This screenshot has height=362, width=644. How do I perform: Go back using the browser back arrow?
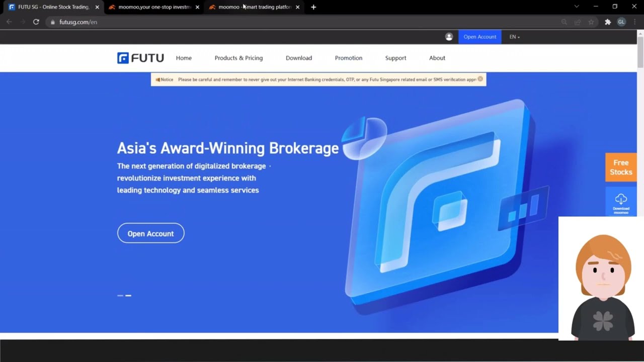click(x=9, y=22)
